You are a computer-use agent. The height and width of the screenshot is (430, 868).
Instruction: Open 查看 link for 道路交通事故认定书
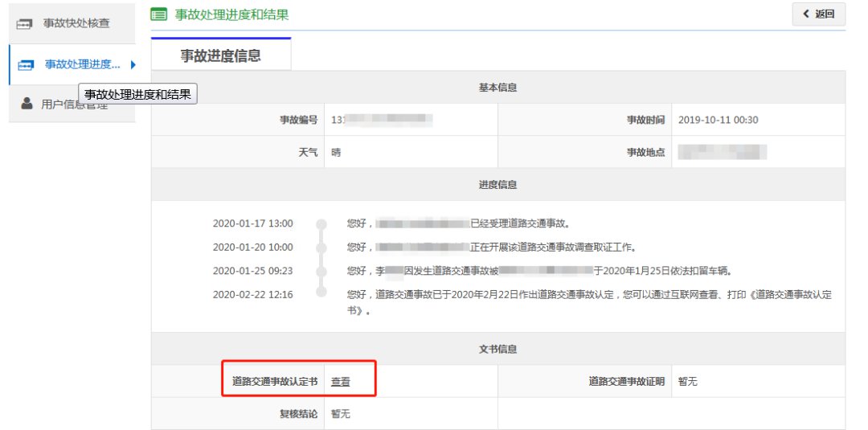pos(341,382)
